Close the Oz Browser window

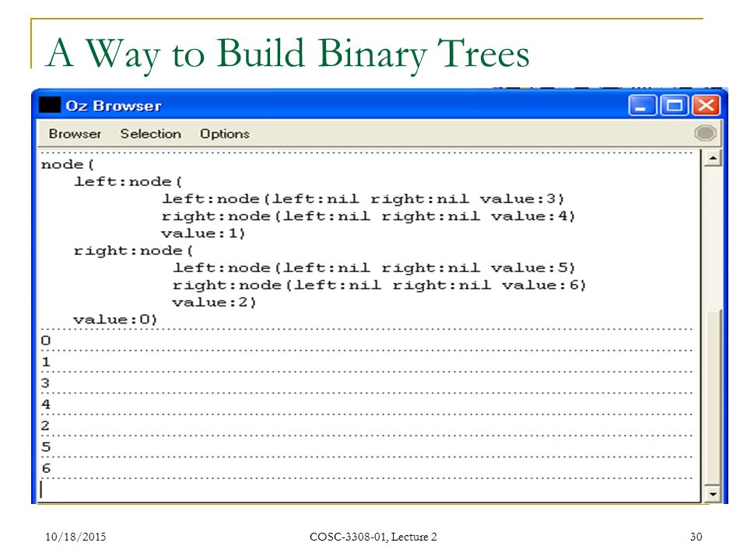pos(706,105)
